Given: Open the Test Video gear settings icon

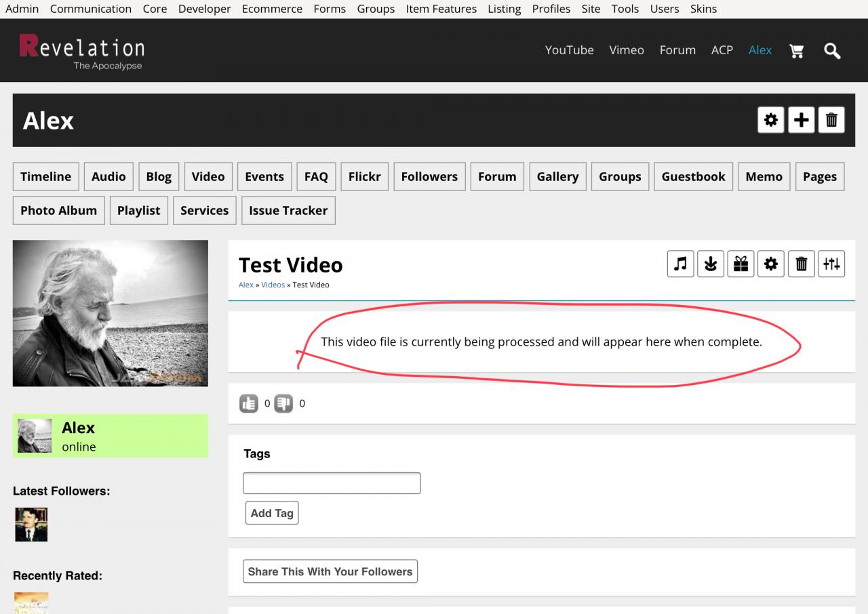Looking at the screenshot, I should click(x=771, y=264).
